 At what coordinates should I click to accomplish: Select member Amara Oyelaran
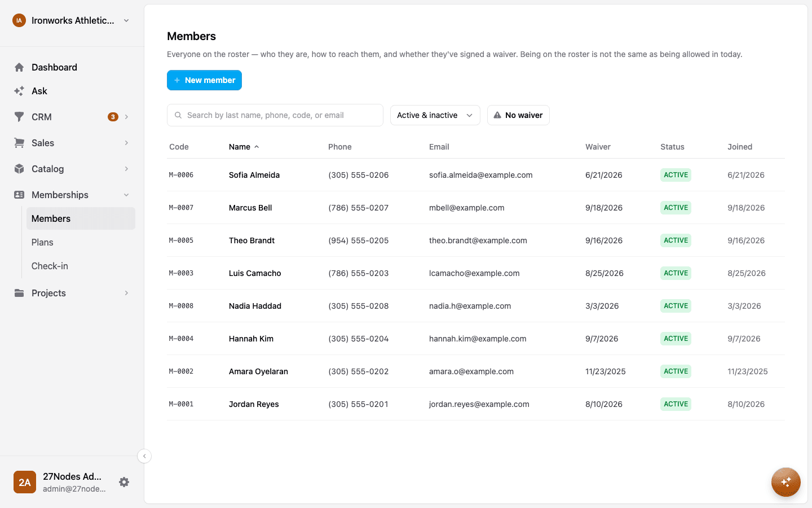(258, 371)
